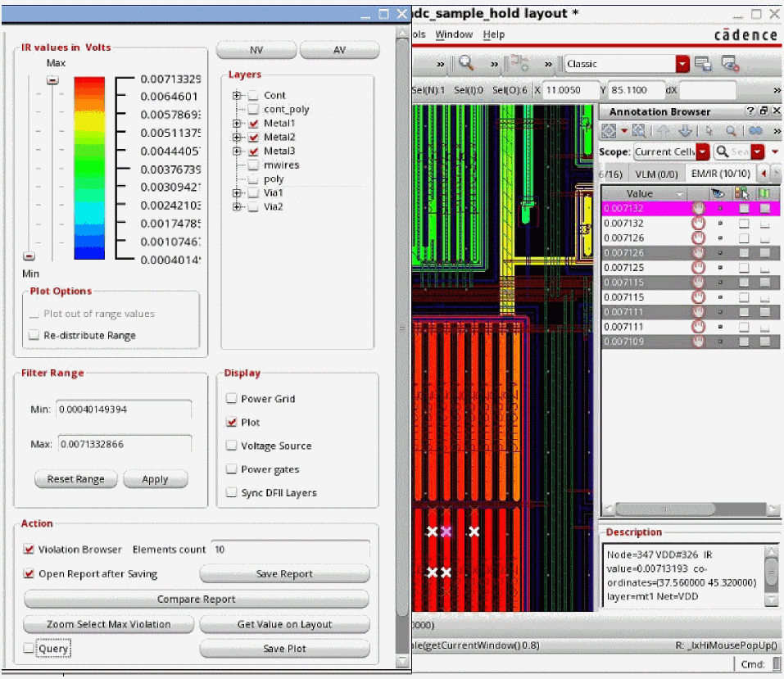Click the hand marker icon in first row
Screen dimensions: 784x679
[x=698, y=209]
